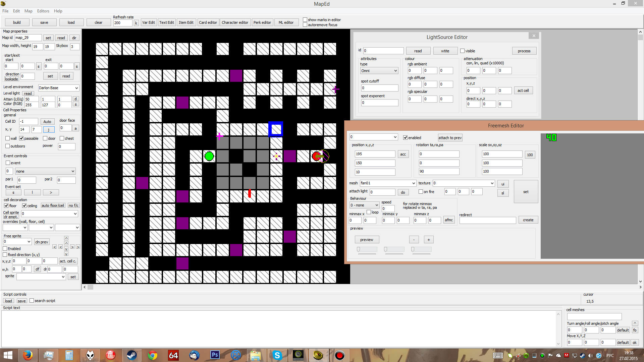644x362 pixels.
Task: Launch Firefox from the taskbar
Action: [x=28, y=355]
